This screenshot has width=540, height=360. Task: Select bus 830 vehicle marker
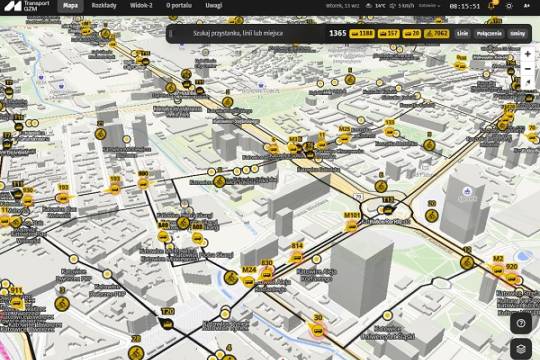[x=267, y=275]
